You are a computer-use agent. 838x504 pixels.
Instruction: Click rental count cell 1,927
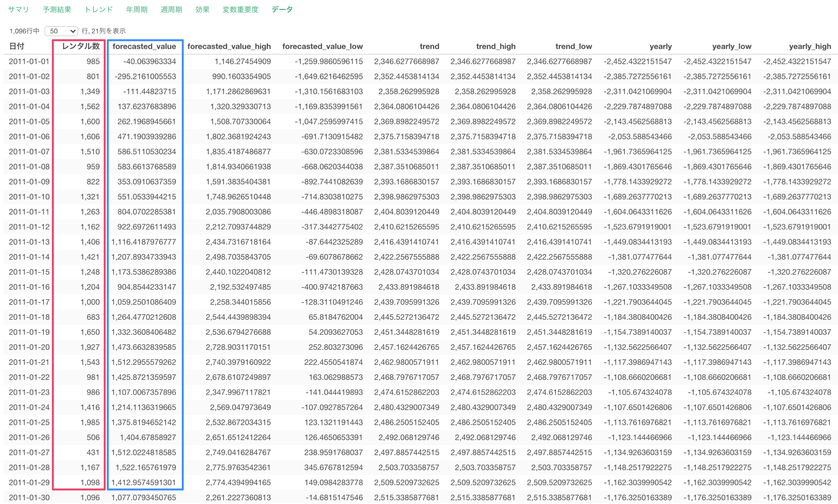[90, 347]
